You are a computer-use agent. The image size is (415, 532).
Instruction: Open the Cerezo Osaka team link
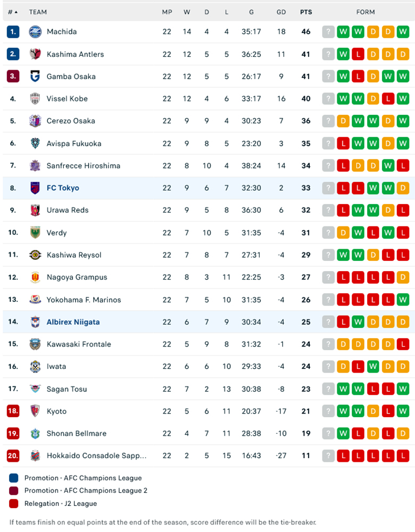pos(71,121)
